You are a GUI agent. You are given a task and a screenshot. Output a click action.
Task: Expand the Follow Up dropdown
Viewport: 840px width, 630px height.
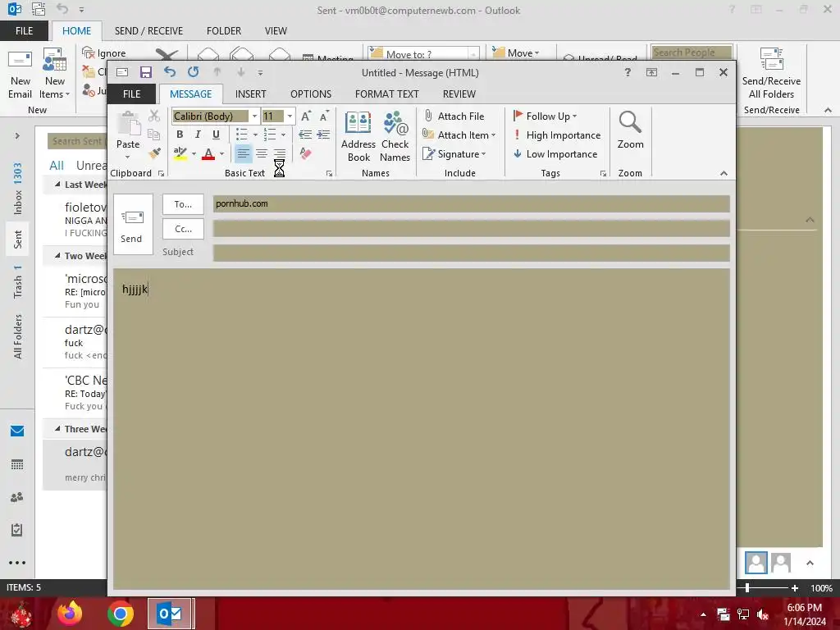tap(575, 116)
